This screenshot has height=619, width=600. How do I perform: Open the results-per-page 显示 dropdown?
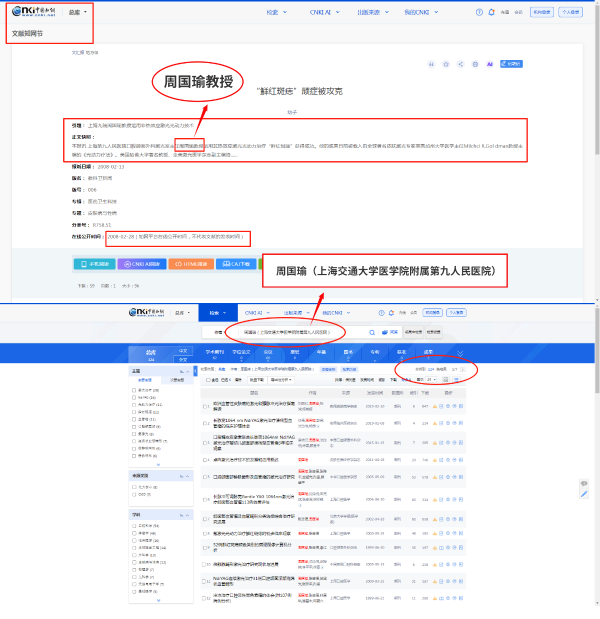[433, 380]
